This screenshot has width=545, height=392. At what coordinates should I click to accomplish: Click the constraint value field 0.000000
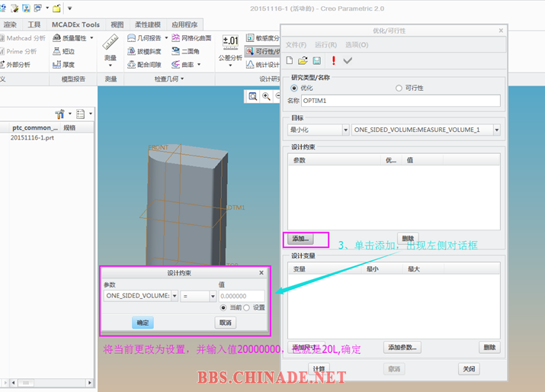[x=242, y=296]
